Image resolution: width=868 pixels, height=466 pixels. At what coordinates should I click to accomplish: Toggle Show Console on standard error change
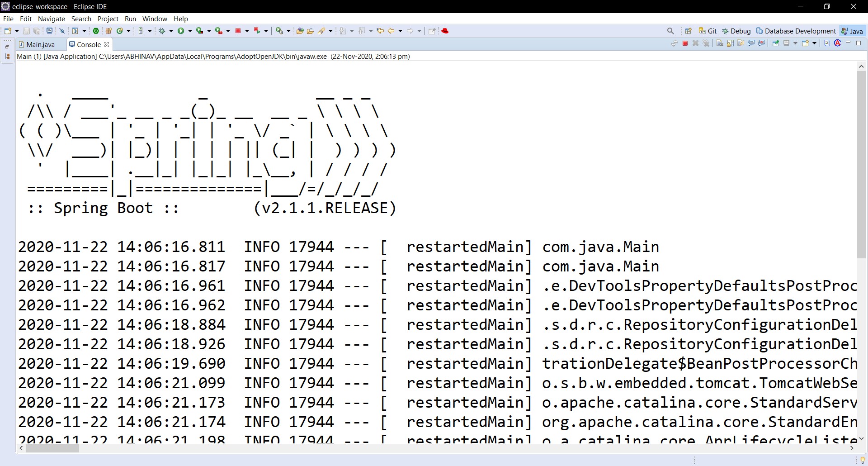(x=761, y=43)
